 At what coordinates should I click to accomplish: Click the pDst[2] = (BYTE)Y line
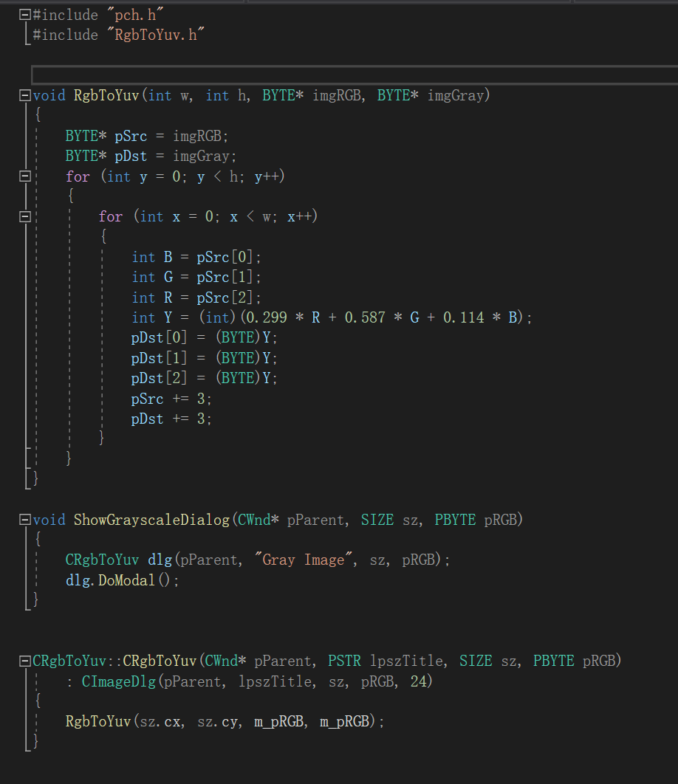[x=204, y=378]
